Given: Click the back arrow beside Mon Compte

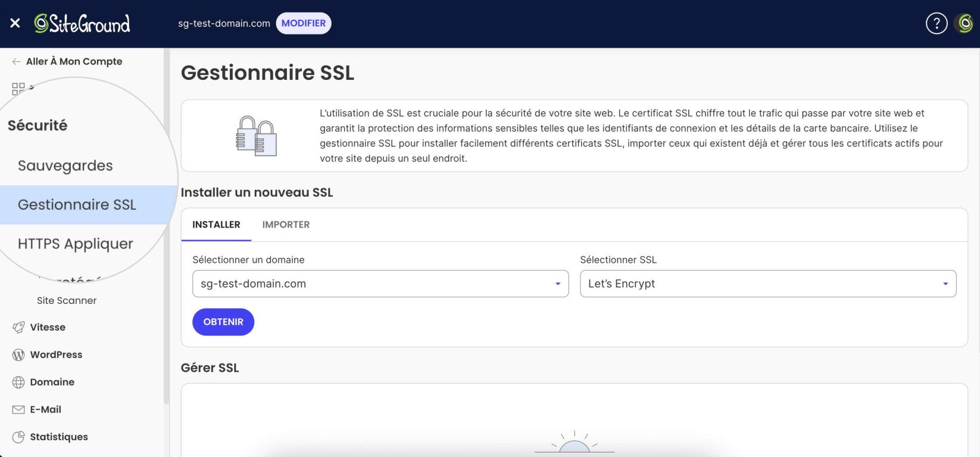Looking at the screenshot, I should tap(16, 61).
